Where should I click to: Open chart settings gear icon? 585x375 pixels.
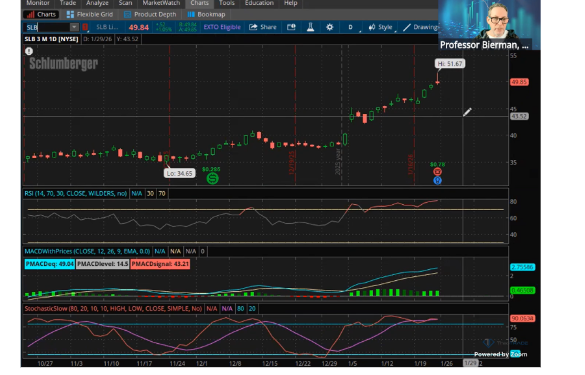pos(329,27)
